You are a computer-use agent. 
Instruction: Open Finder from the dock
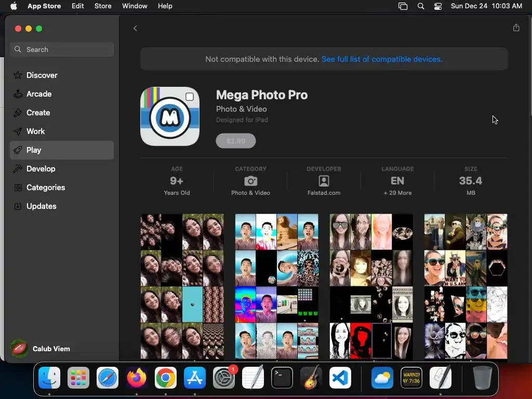coord(49,378)
